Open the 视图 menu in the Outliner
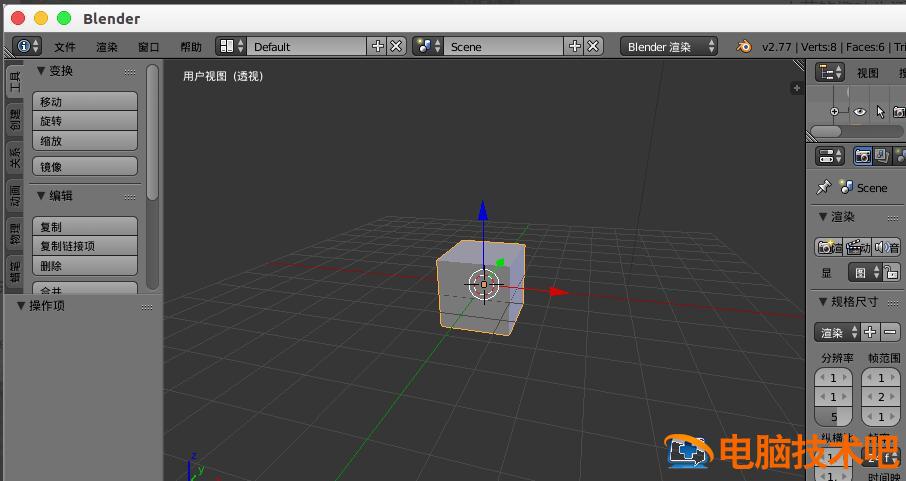The width and height of the screenshot is (906, 481). (867, 73)
